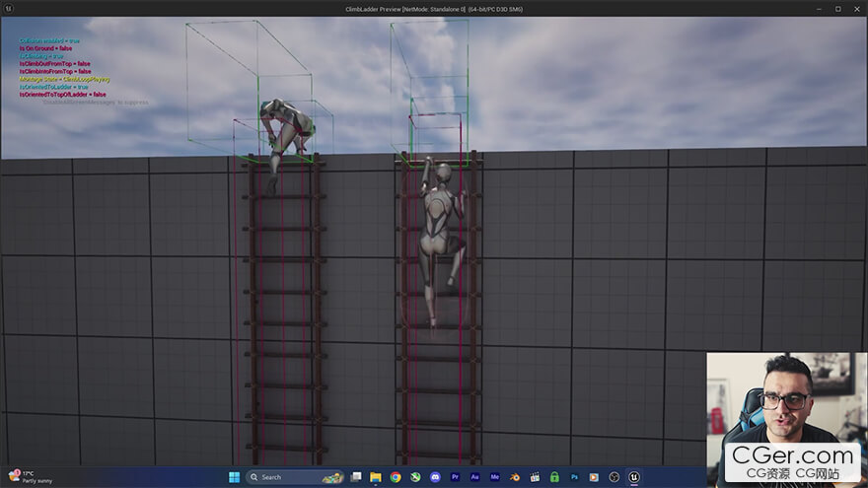Open Blender from the taskbar
The width and height of the screenshot is (868, 488).
(515, 477)
